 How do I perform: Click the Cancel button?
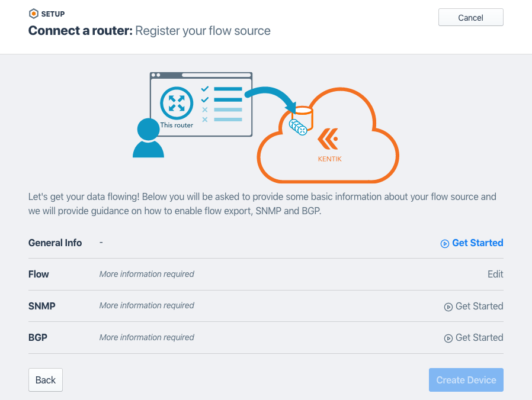tap(470, 17)
